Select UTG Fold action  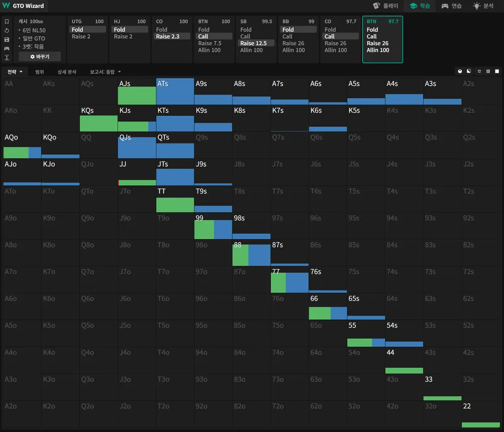pyautogui.click(x=87, y=30)
